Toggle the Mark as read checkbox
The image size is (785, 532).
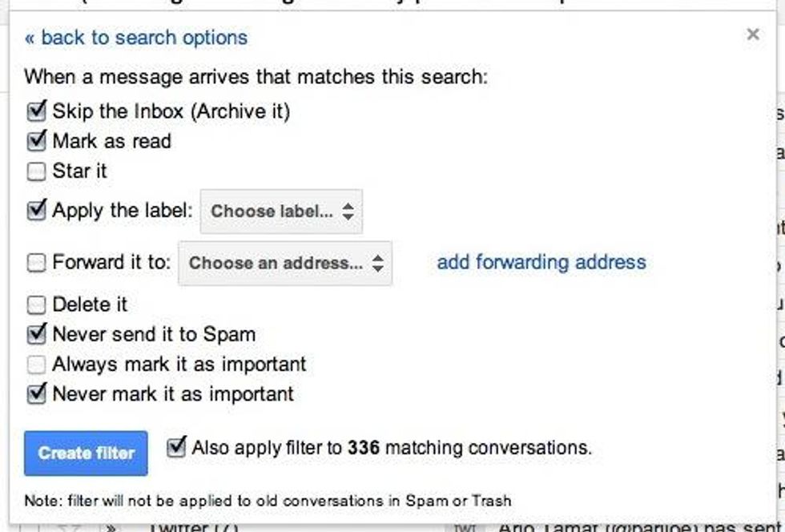(37, 141)
